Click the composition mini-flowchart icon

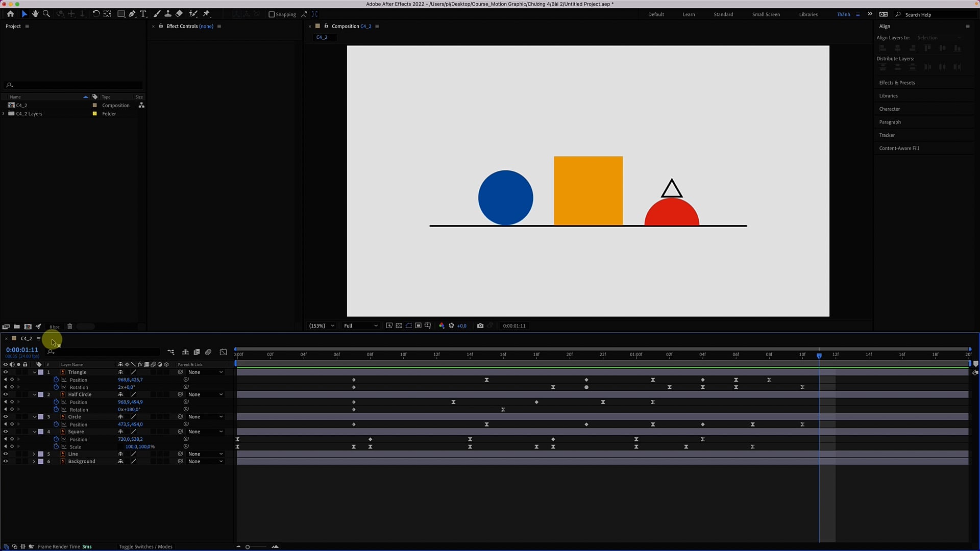(x=170, y=352)
